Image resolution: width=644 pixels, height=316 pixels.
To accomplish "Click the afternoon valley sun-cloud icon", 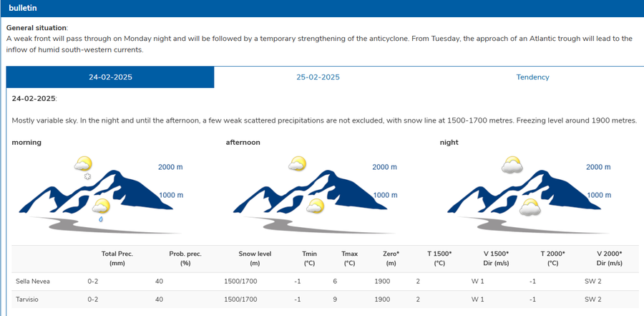I will 316,206.
